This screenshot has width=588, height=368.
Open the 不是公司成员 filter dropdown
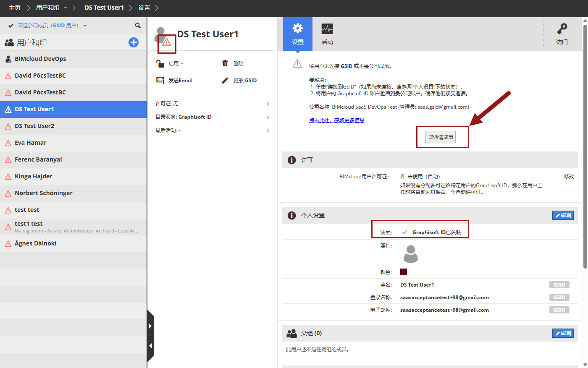click(85, 26)
